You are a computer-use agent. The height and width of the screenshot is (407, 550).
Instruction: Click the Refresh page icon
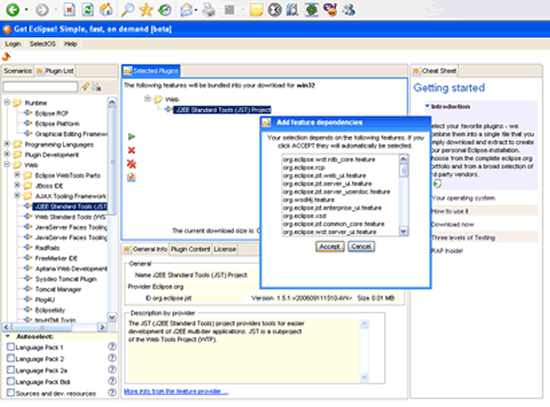point(87,9)
